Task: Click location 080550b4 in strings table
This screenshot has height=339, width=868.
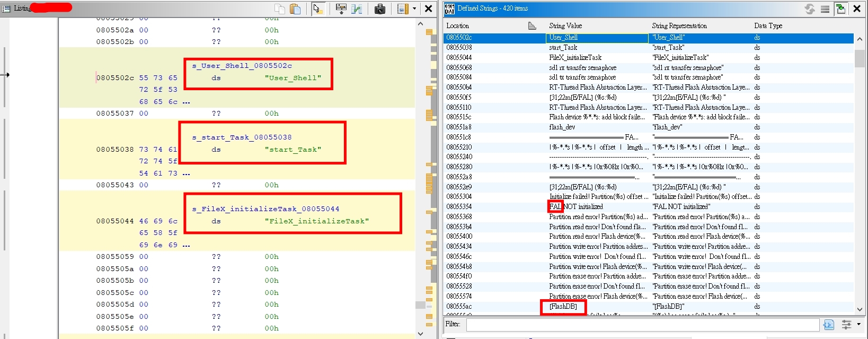Action: click(459, 88)
